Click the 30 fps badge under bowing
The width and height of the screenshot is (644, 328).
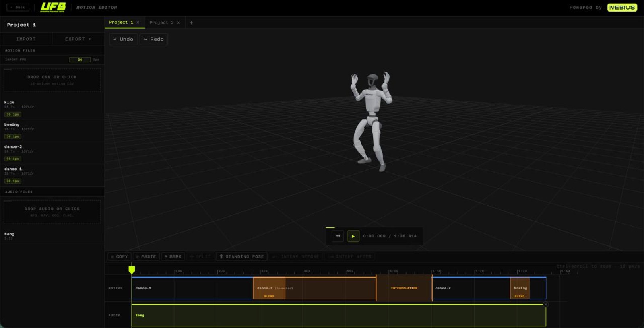(12, 136)
